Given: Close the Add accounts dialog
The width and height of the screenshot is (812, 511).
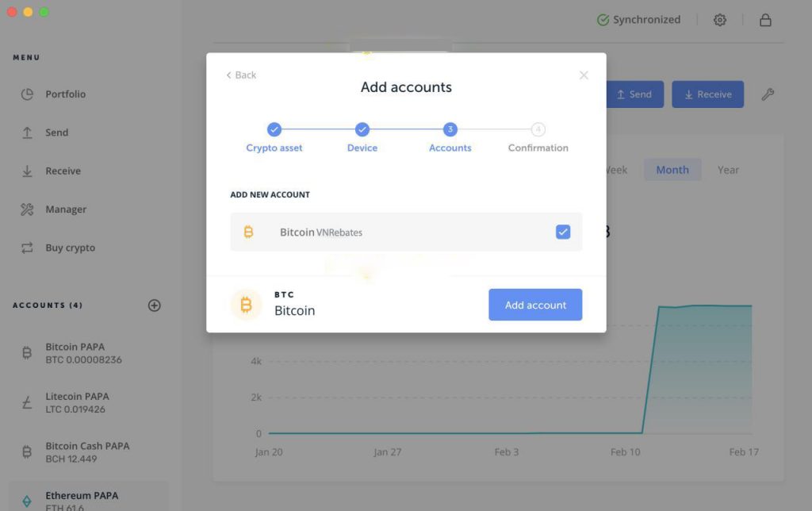Looking at the screenshot, I should point(584,75).
